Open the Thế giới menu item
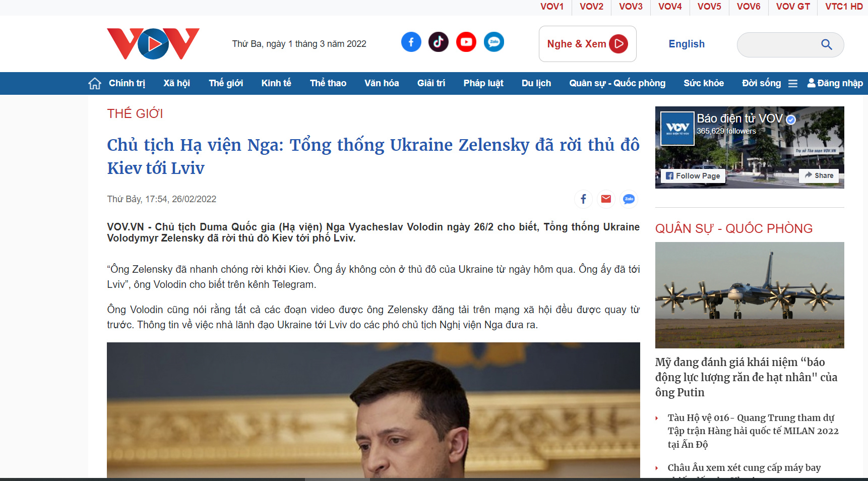868x481 pixels. (226, 83)
